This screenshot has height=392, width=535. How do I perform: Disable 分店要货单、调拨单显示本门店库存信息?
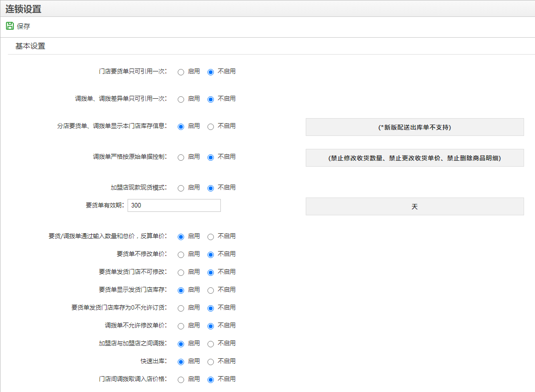[x=211, y=127]
